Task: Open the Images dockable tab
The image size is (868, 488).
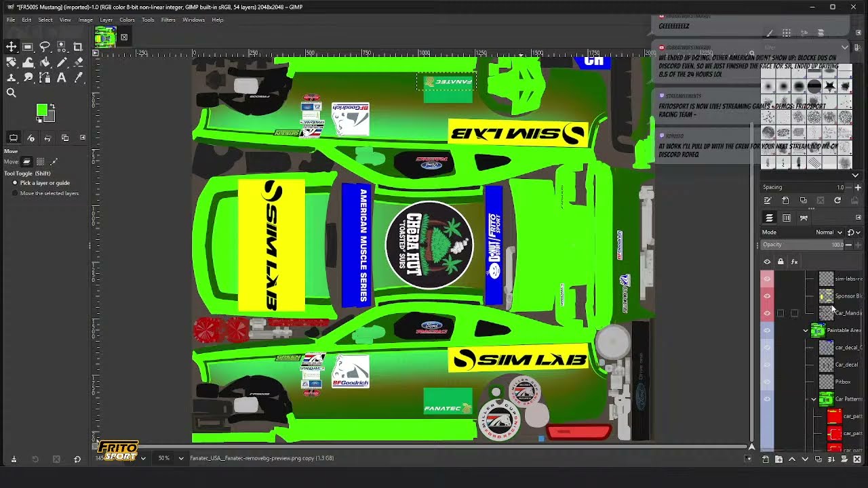Action: (65, 138)
